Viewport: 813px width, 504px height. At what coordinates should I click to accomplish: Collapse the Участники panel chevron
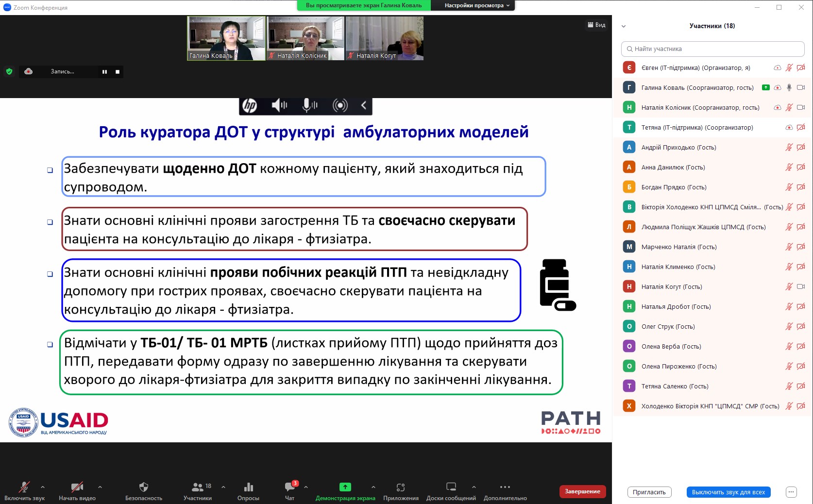[x=624, y=26]
